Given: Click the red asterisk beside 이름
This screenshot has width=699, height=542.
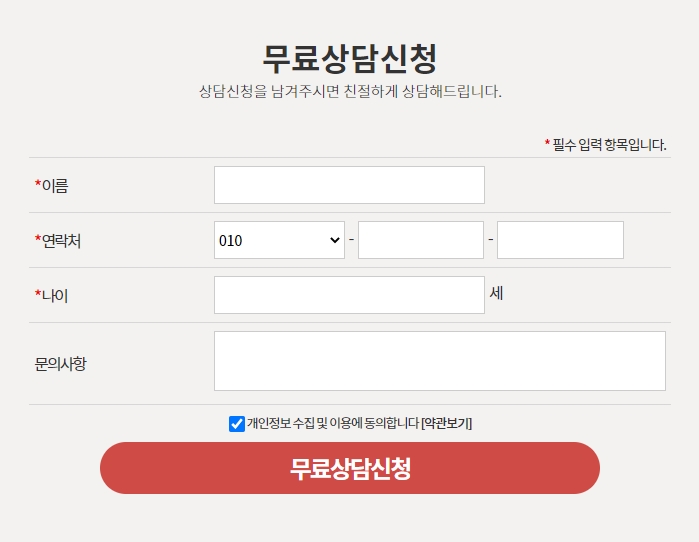Looking at the screenshot, I should 38,183.
